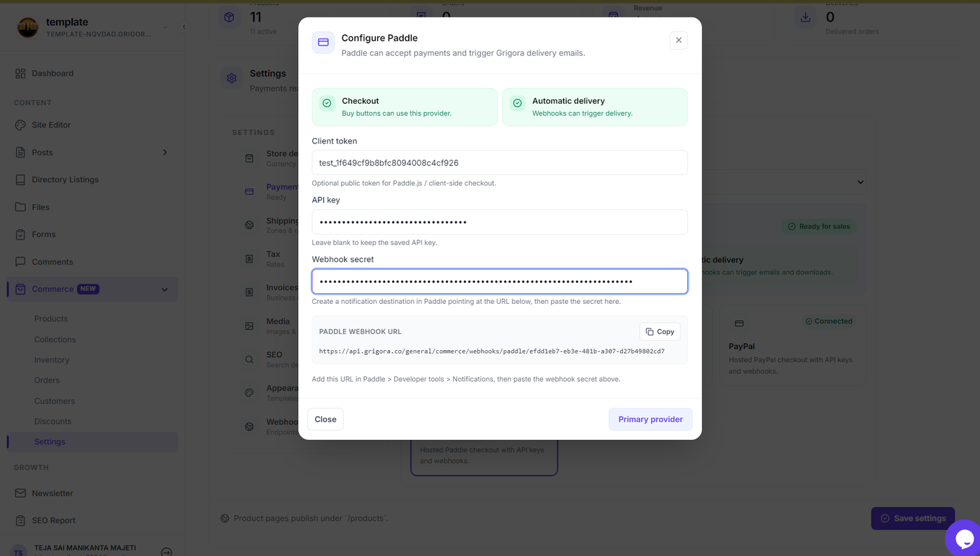Edit the Client token field
This screenshot has height=556, width=980.
[500, 162]
